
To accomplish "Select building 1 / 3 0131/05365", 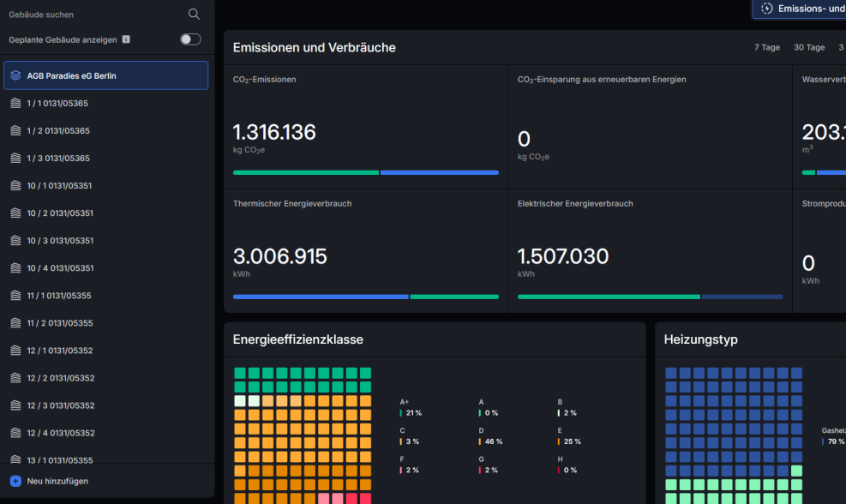I will [x=58, y=159].
